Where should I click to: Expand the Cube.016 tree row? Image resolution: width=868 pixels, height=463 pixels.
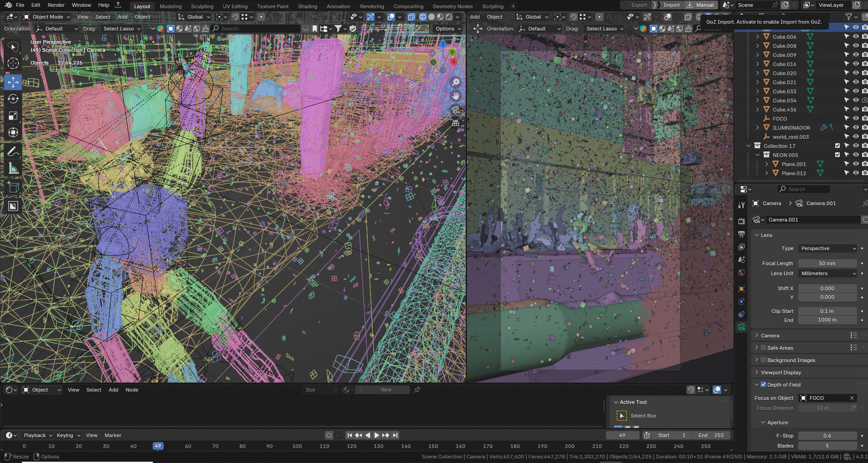(758, 64)
